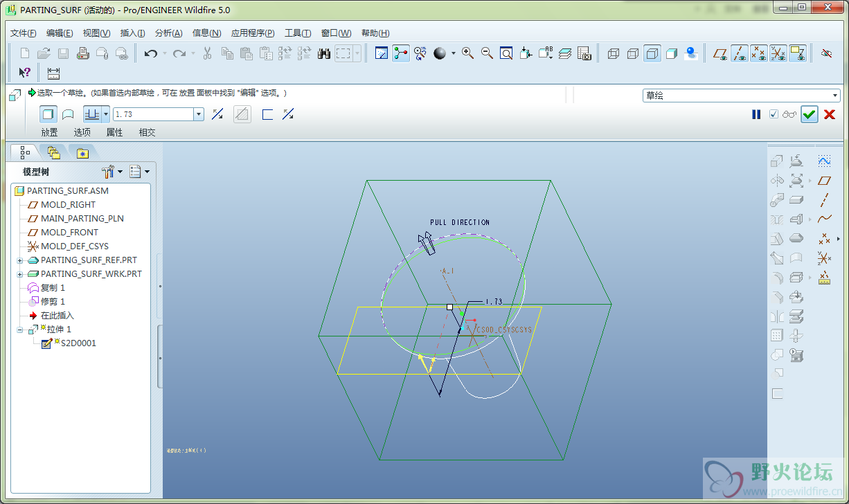Screen dimensions: 849x504
Task: Expand PARTING_SURF_WRK.PRT tree node
Action: tap(20, 274)
